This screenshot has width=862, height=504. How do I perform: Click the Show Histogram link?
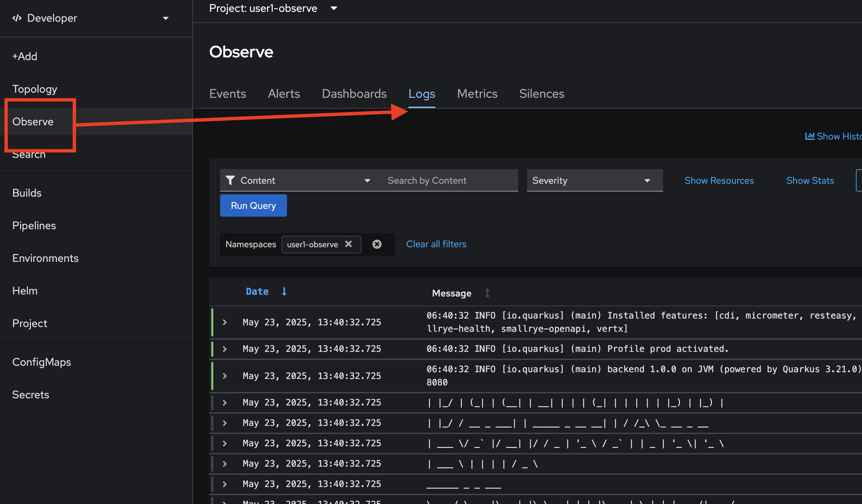(833, 136)
